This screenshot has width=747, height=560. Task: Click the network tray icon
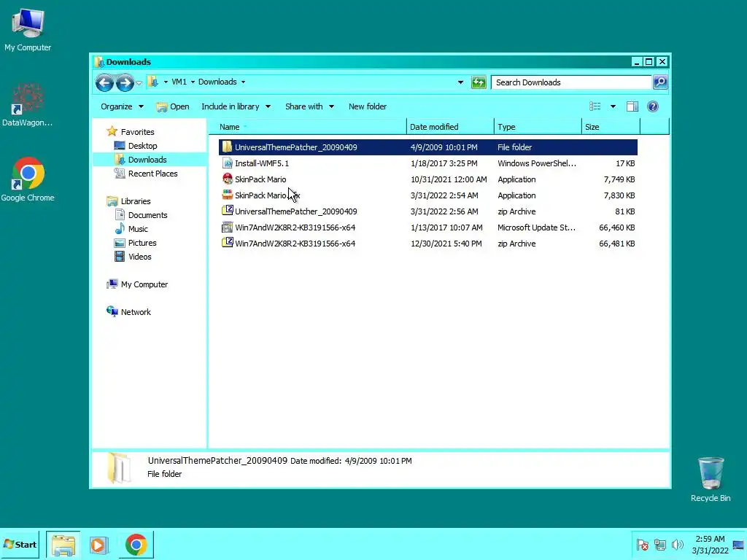(659, 544)
